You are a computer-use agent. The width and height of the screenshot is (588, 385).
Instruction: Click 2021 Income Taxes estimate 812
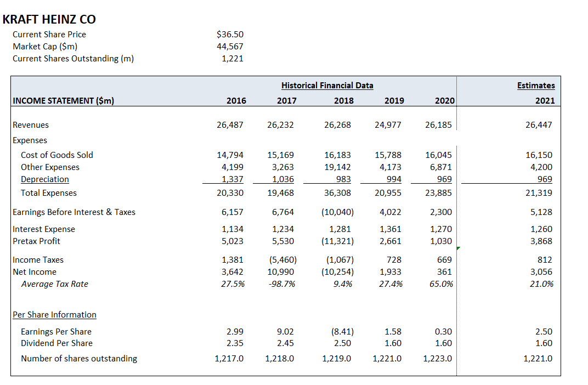pyautogui.click(x=545, y=260)
